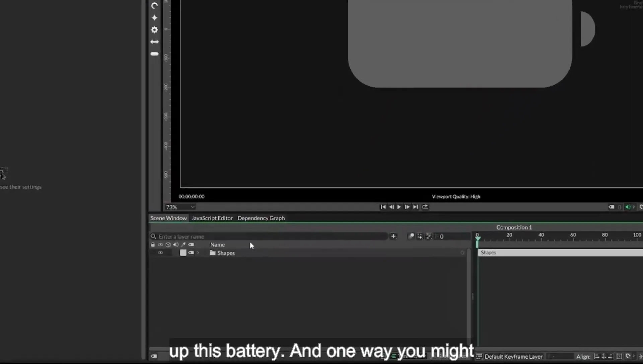Jump to the first frame

coord(383,207)
